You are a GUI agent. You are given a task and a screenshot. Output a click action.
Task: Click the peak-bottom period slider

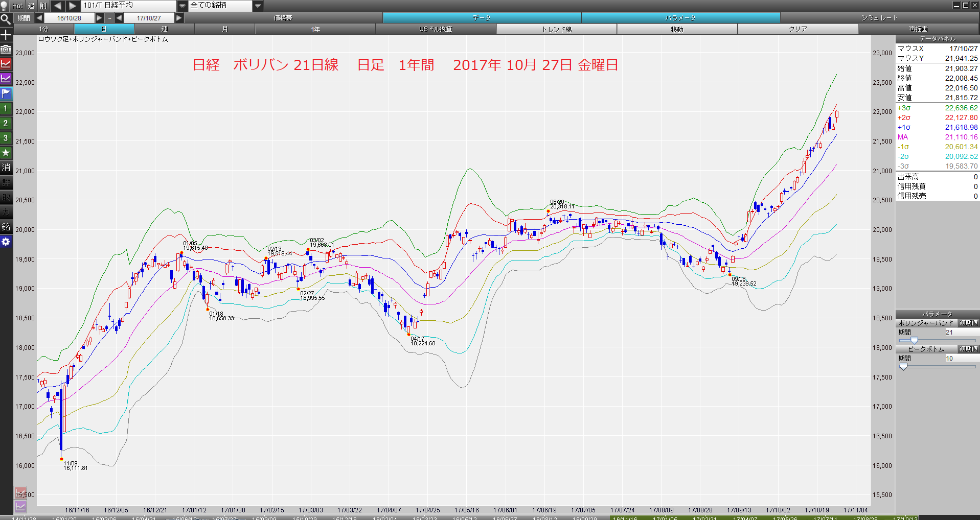click(937, 366)
